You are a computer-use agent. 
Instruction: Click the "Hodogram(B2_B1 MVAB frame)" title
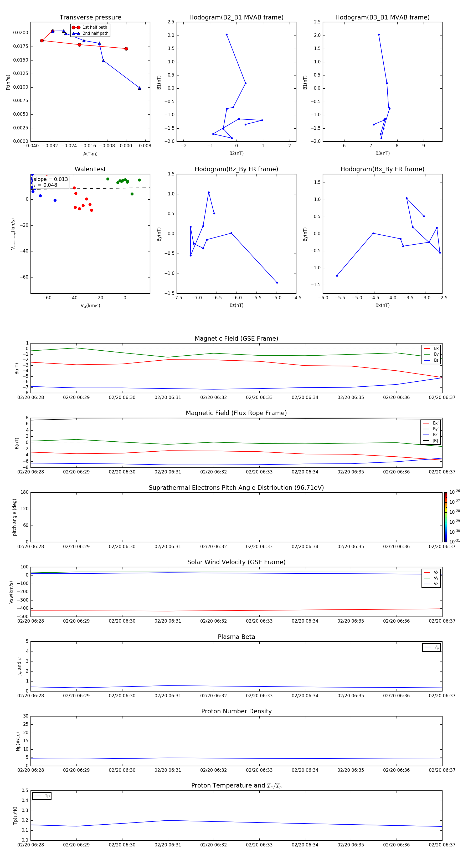coord(236,18)
